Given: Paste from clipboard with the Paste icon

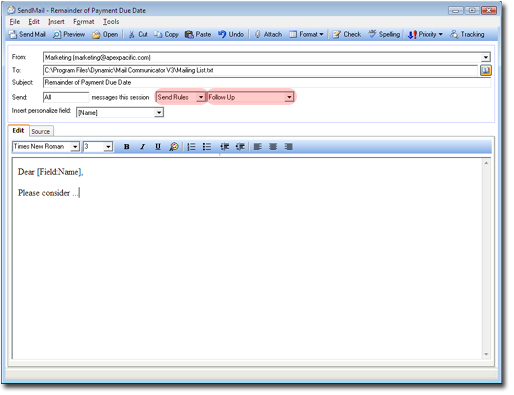Looking at the screenshot, I should tap(198, 34).
